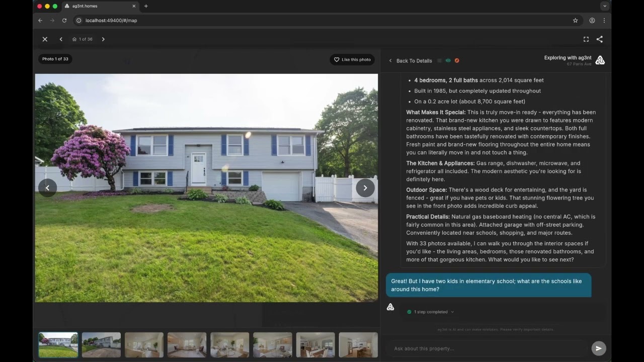This screenshot has height=362, width=644.
Task: Go to previous property listing
Action: coord(61,39)
